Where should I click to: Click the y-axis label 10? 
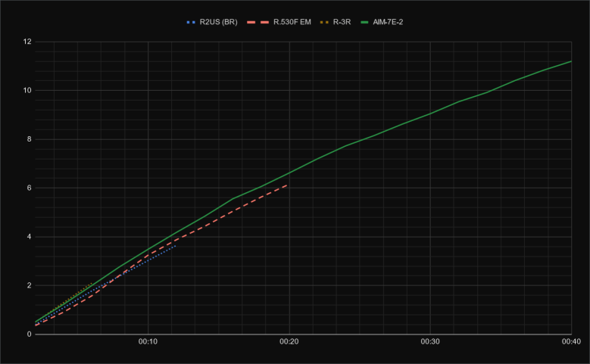point(27,90)
